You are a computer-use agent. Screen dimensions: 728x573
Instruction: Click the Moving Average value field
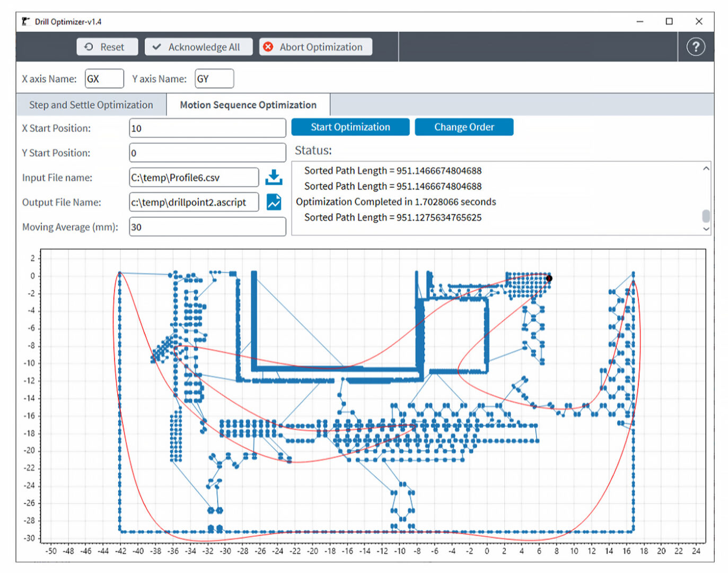[207, 227]
